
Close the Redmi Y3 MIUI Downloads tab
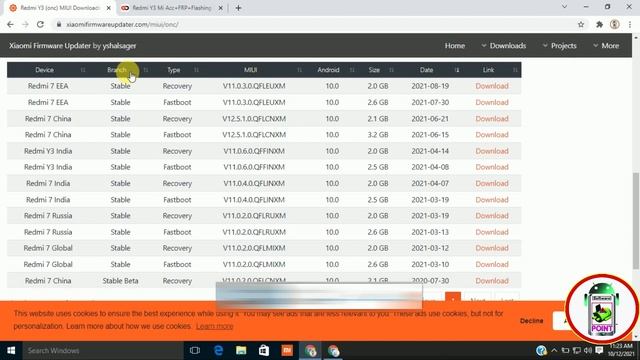coord(109,8)
